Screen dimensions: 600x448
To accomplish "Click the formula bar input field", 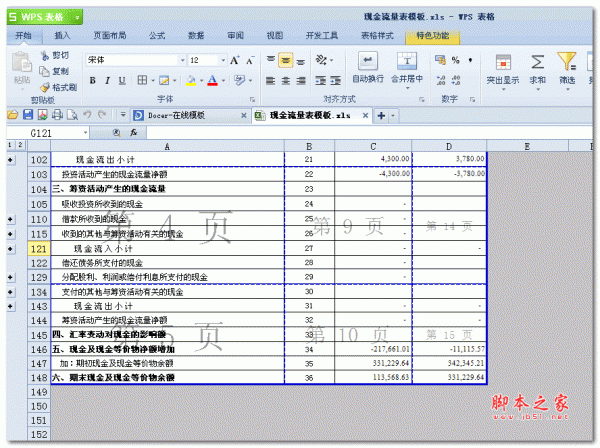I will (369, 133).
